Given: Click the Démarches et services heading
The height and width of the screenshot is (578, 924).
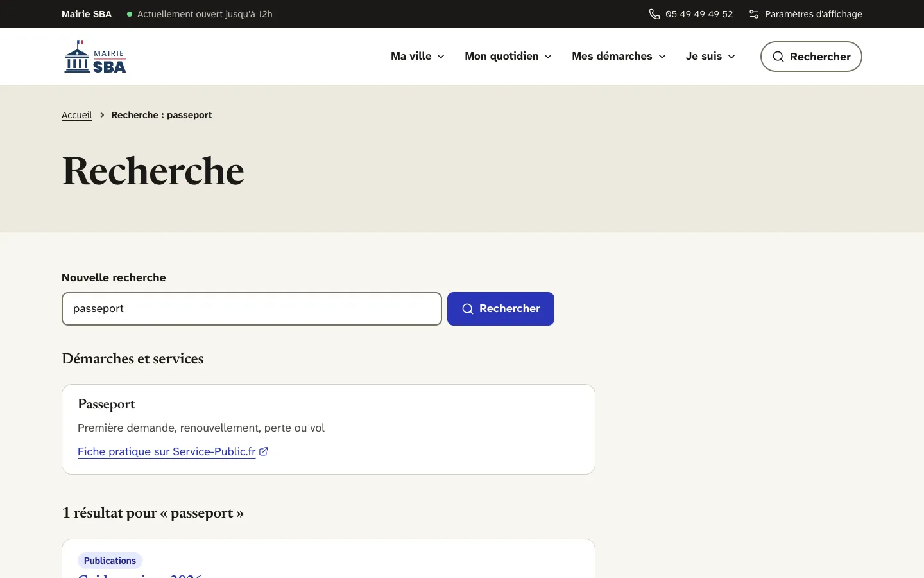Looking at the screenshot, I should click(x=133, y=359).
